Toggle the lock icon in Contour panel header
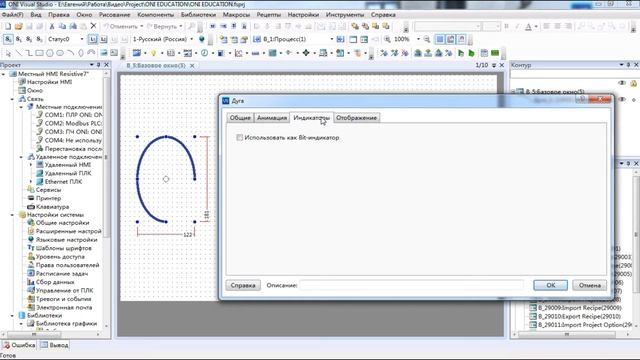This screenshot has width=640, height=360. tap(633, 83)
